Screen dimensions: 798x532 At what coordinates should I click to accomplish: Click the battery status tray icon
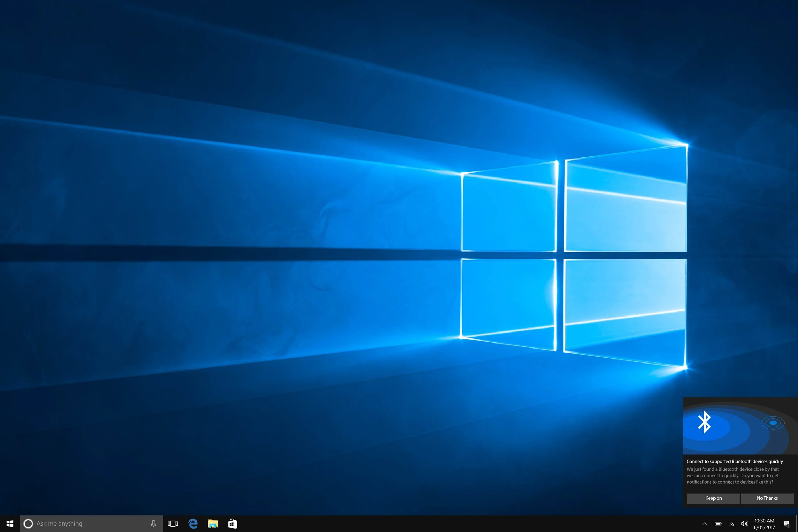tap(718, 523)
